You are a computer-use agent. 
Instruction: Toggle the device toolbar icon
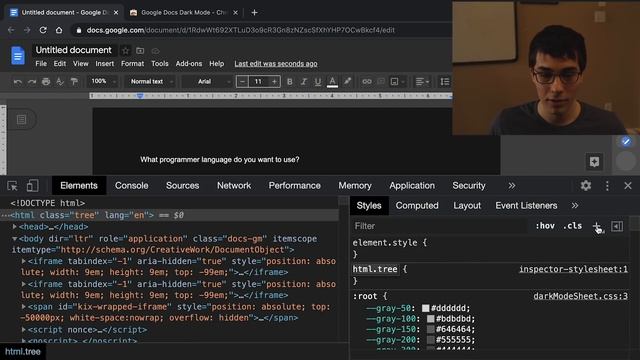[x=32, y=186]
